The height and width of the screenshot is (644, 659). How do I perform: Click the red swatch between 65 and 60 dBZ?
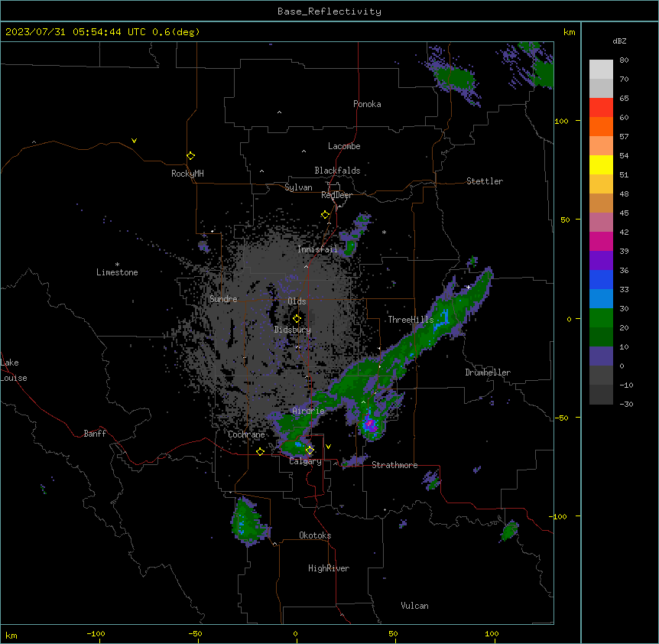click(x=601, y=108)
